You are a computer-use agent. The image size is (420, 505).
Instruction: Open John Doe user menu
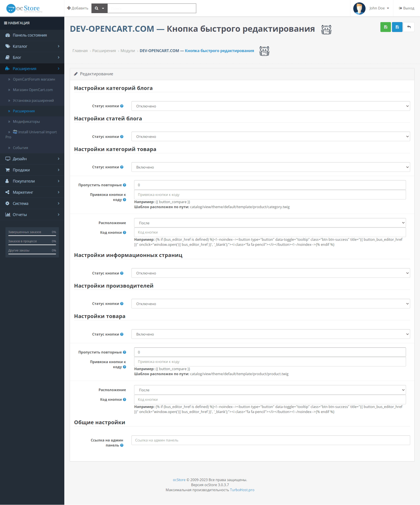coord(379,8)
